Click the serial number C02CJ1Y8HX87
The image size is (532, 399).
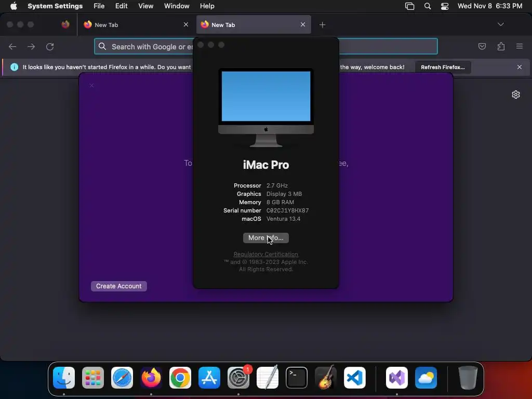pyautogui.click(x=287, y=210)
